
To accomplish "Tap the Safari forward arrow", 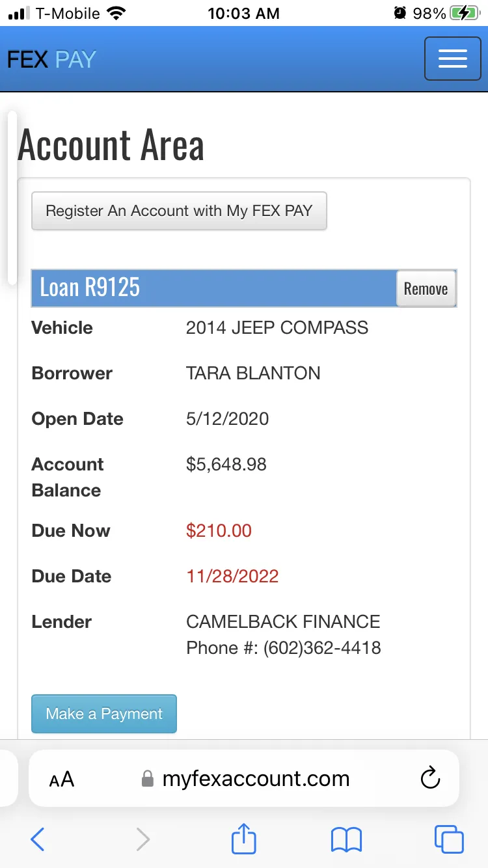I will [x=143, y=839].
